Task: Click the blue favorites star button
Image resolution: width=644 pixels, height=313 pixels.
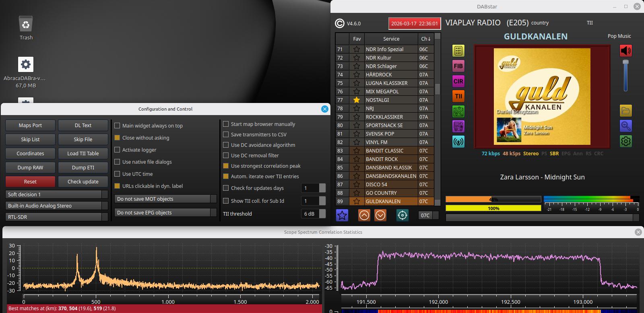Action: pos(342,215)
